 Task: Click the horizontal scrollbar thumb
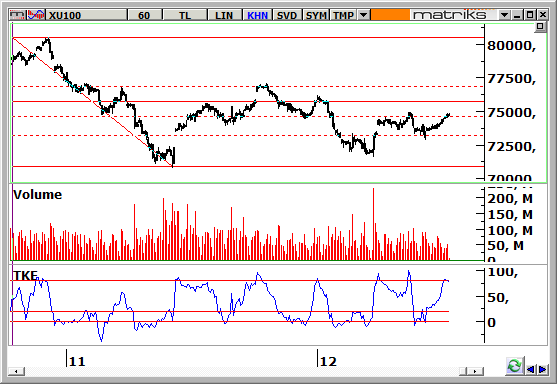click(463, 371)
